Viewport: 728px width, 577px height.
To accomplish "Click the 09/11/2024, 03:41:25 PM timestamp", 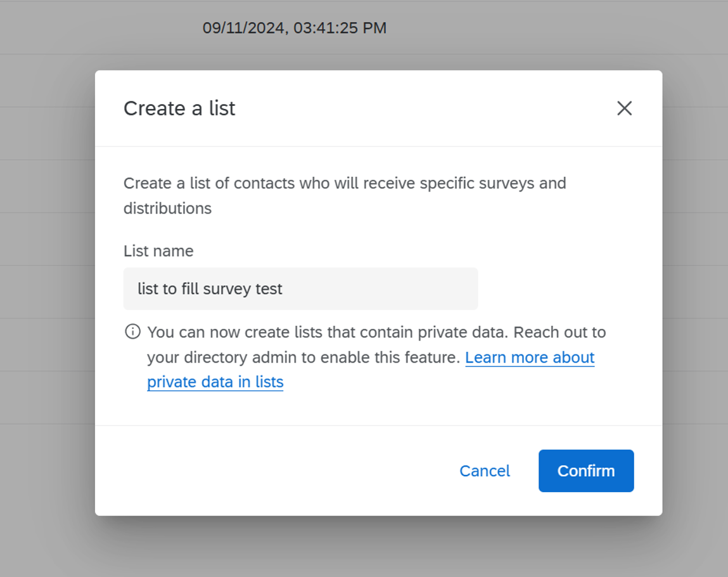I will click(294, 28).
